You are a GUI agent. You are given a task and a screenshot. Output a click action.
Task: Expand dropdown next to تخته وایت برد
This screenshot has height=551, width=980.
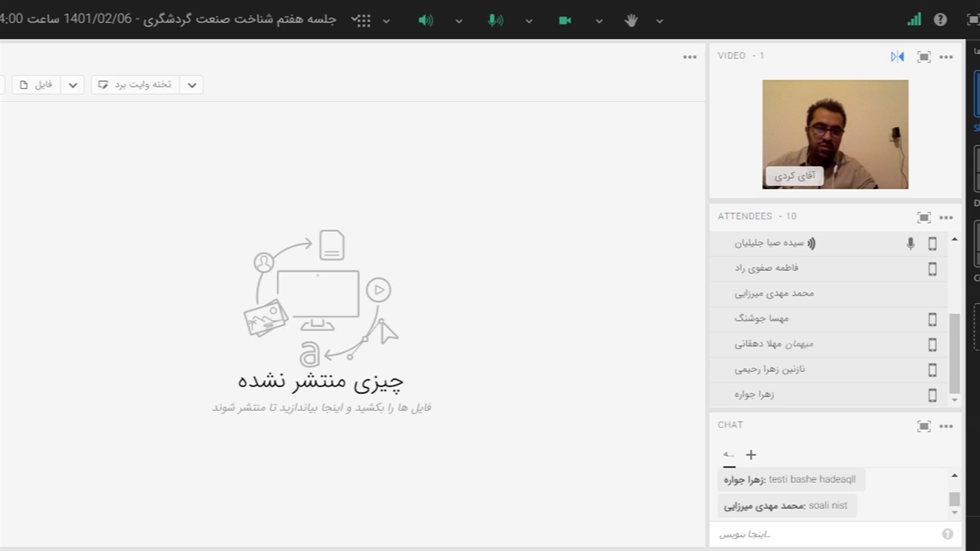pyautogui.click(x=191, y=85)
